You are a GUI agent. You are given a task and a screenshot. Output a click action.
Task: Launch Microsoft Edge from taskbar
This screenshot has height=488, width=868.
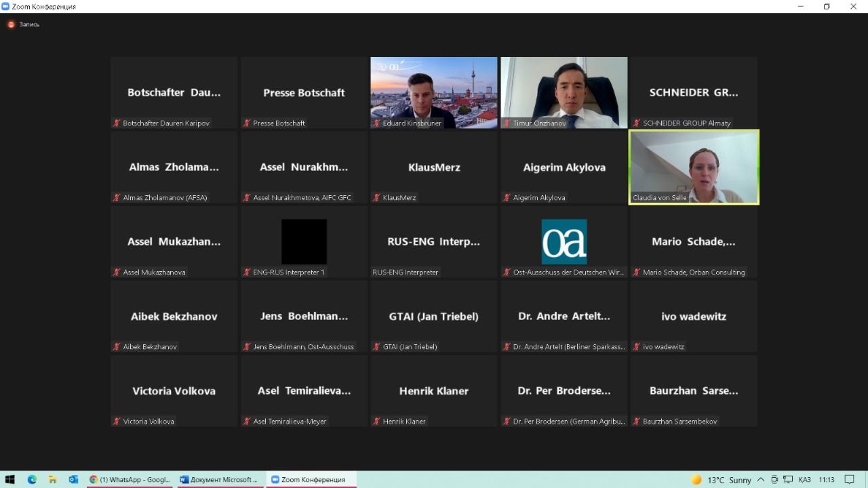pos(32,479)
